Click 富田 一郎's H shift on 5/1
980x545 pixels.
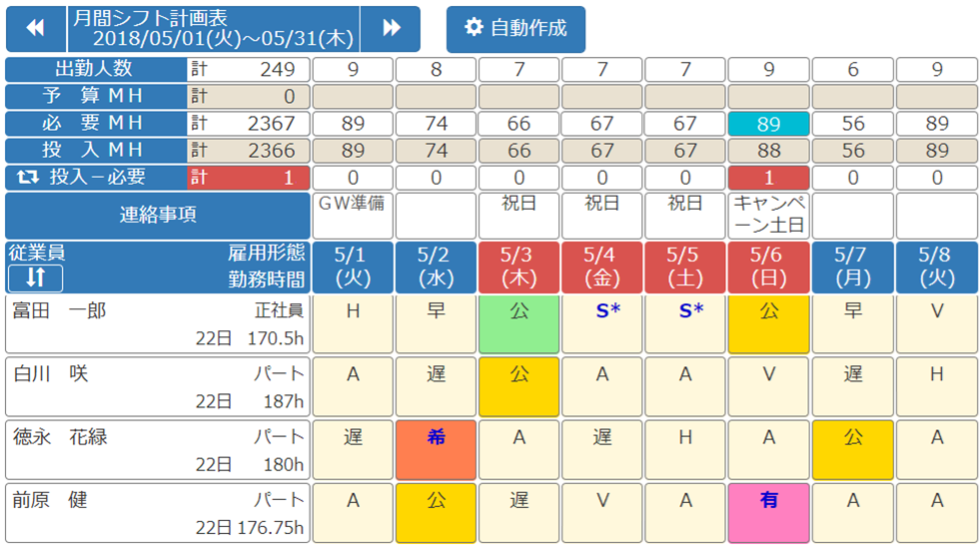click(x=353, y=324)
